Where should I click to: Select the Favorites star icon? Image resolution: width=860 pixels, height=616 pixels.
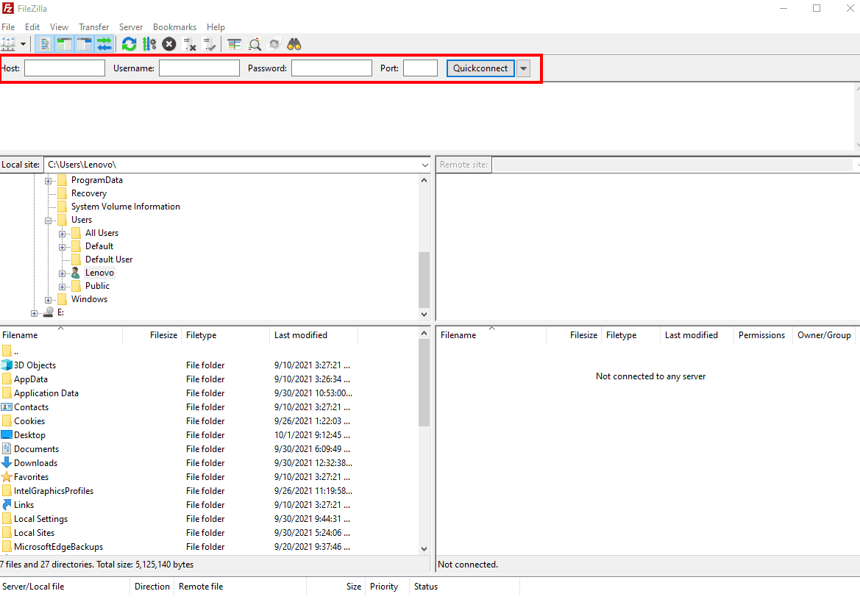tap(7, 477)
